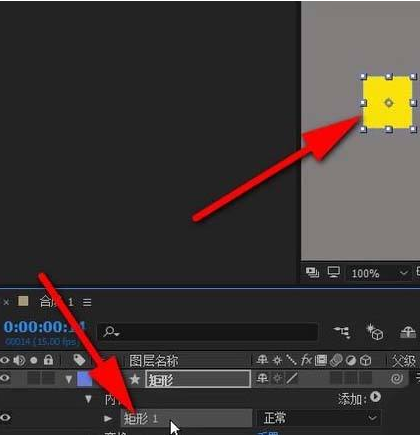This screenshot has height=436, width=420.
Task: Click the hide shy layers icon in toolbar
Action: point(408,332)
